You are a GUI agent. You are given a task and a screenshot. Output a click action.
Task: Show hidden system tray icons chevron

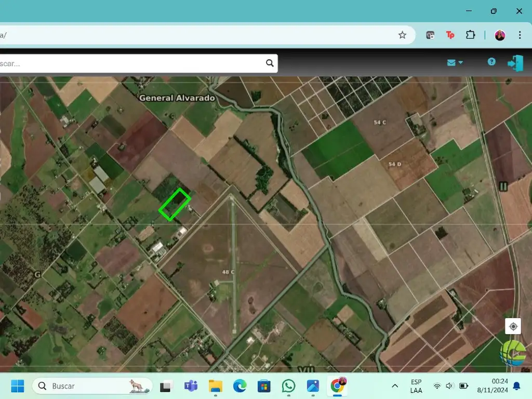point(395,386)
